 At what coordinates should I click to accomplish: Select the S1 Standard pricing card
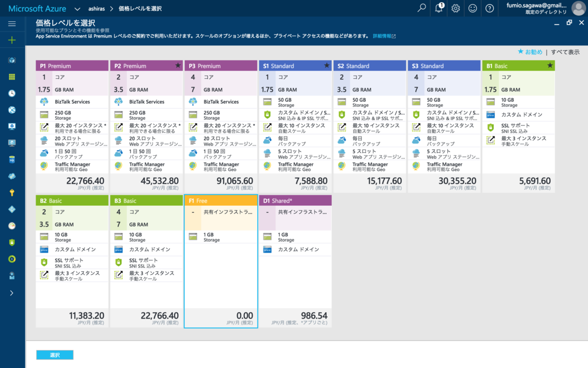(295, 126)
